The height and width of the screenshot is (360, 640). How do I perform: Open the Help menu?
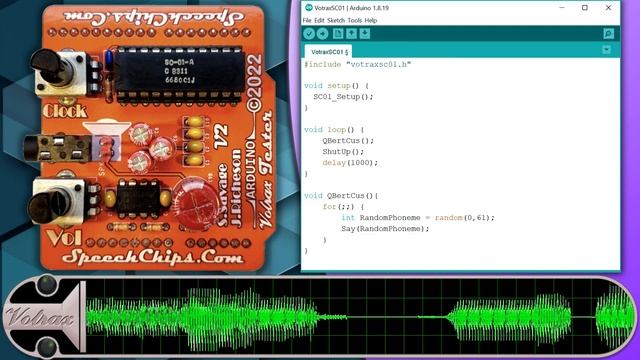[371, 20]
